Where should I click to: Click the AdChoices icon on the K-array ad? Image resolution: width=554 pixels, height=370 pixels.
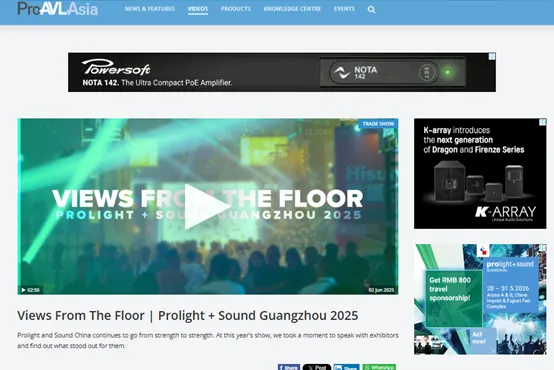[543, 122]
